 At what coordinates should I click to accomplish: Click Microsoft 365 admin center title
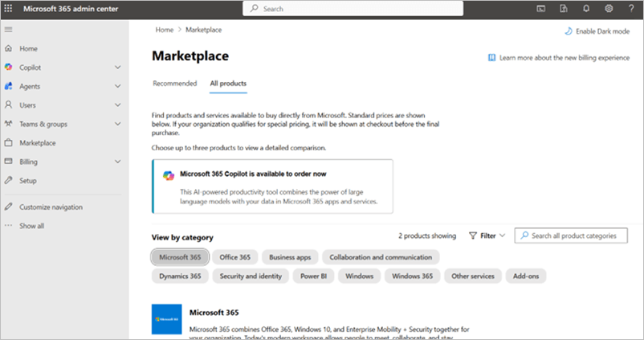(71, 9)
